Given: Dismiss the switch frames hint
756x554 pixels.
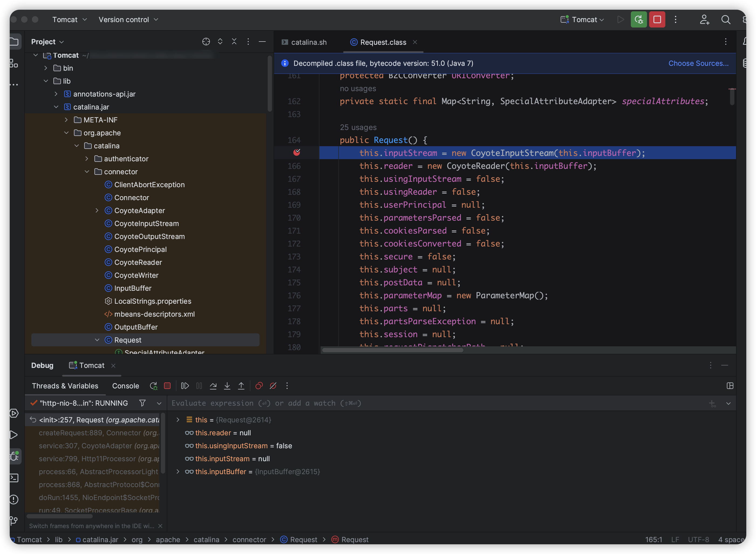Looking at the screenshot, I should (x=160, y=526).
